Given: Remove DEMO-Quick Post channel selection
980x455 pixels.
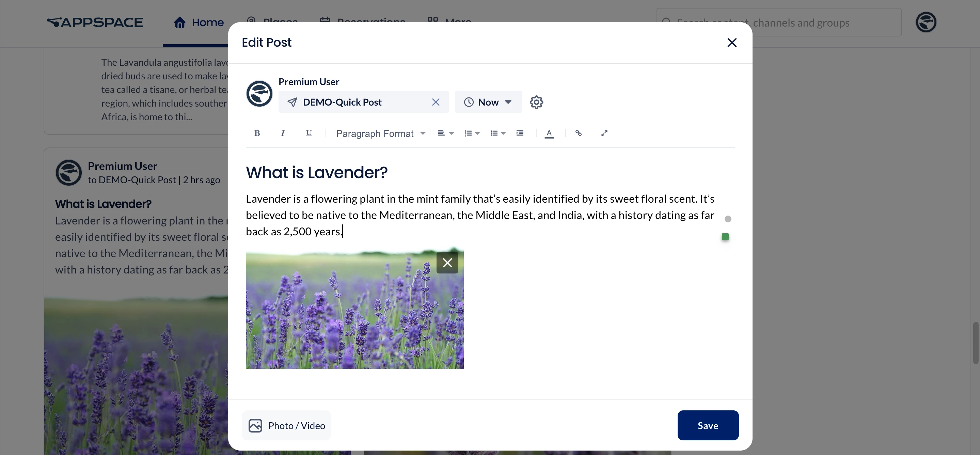Looking at the screenshot, I should pos(436,102).
